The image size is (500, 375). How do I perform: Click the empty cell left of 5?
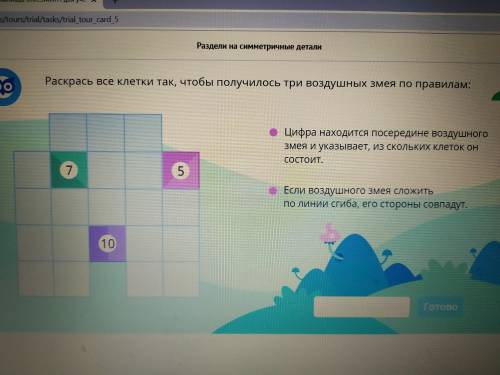[144, 170]
